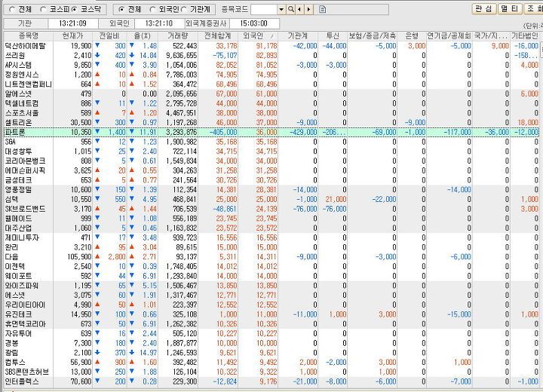
Task: Select the 코스피 radio button
Action: 43,9
